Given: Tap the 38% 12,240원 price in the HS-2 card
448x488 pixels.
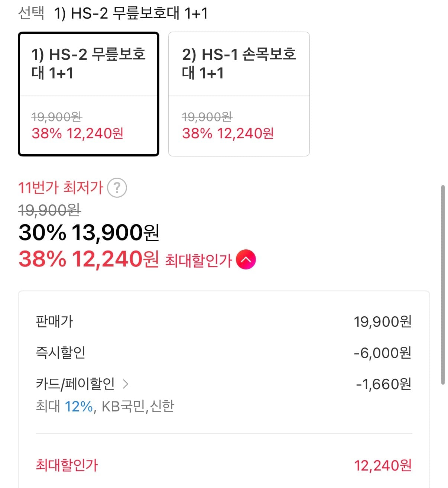Looking at the screenshot, I should 77,133.
